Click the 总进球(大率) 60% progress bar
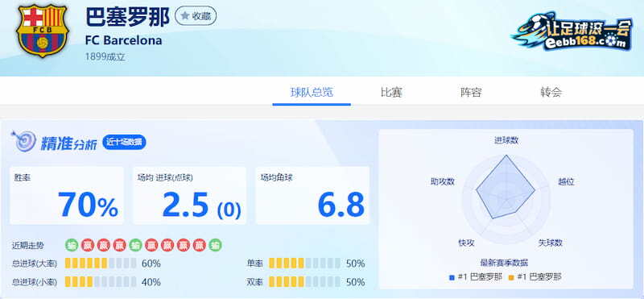The image size is (644, 299). click(x=101, y=264)
